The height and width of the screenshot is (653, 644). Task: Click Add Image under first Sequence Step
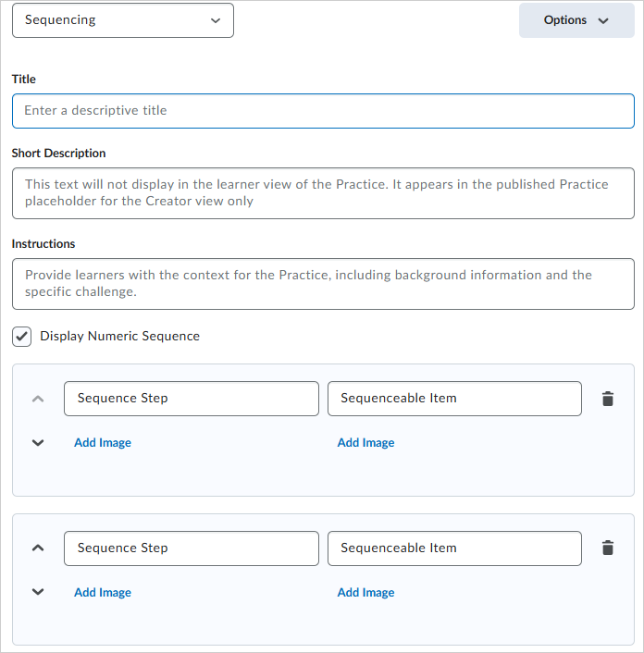tap(103, 443)
